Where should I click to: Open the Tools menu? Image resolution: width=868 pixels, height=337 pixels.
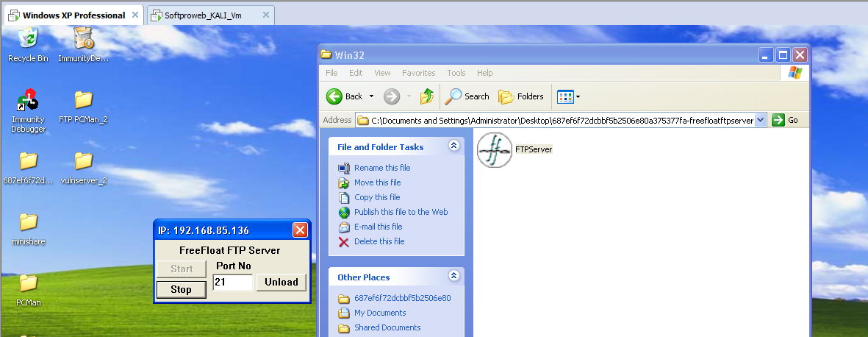point(456,73)
